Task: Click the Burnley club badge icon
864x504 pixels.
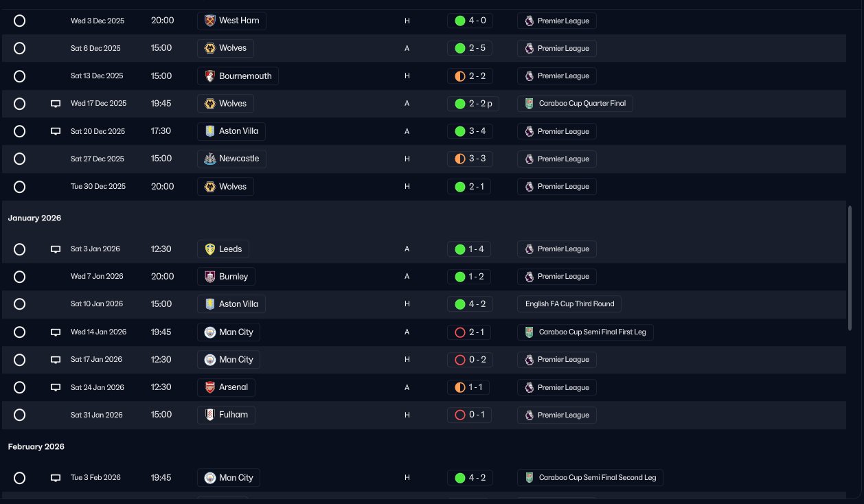Action: click(210, 277)
